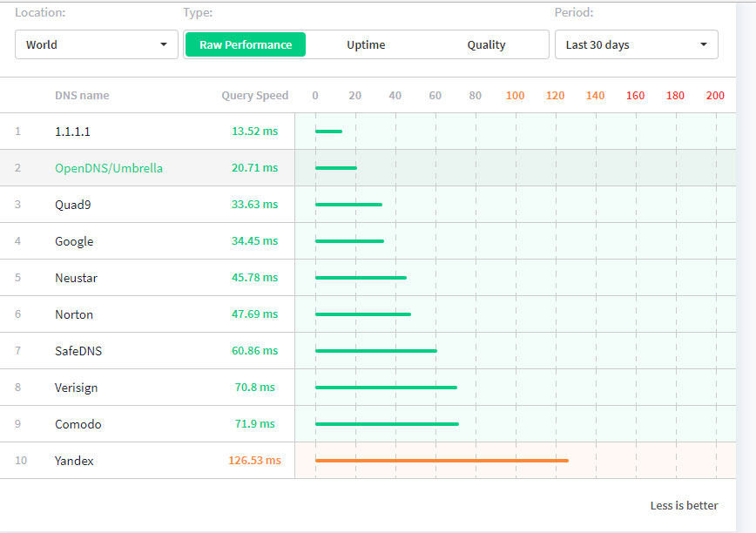This screenshot has height=533, width=756.
Task: Select the Raw Performance tab
Action: click(x=246, y=44)
